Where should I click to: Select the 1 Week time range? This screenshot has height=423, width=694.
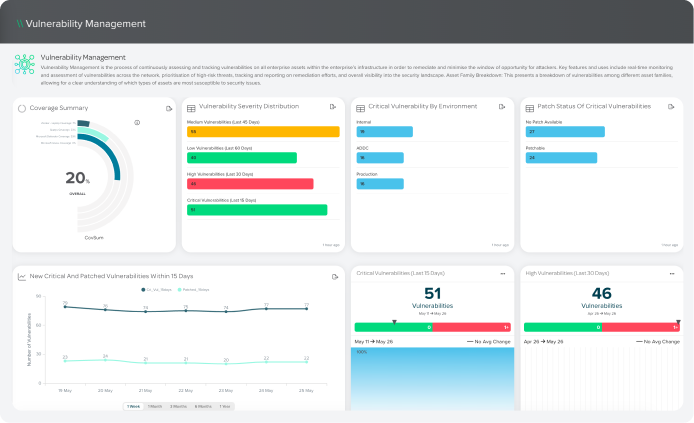coord(133,406)
